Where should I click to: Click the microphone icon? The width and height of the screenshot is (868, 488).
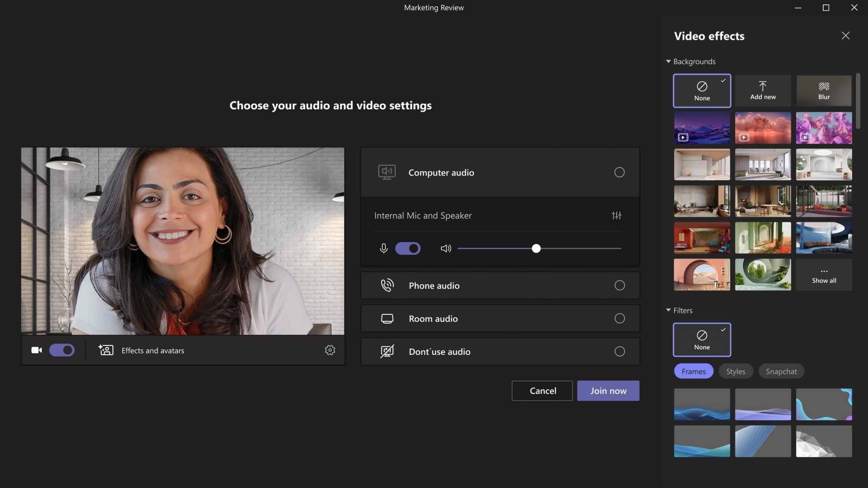[x=383, y=248]
